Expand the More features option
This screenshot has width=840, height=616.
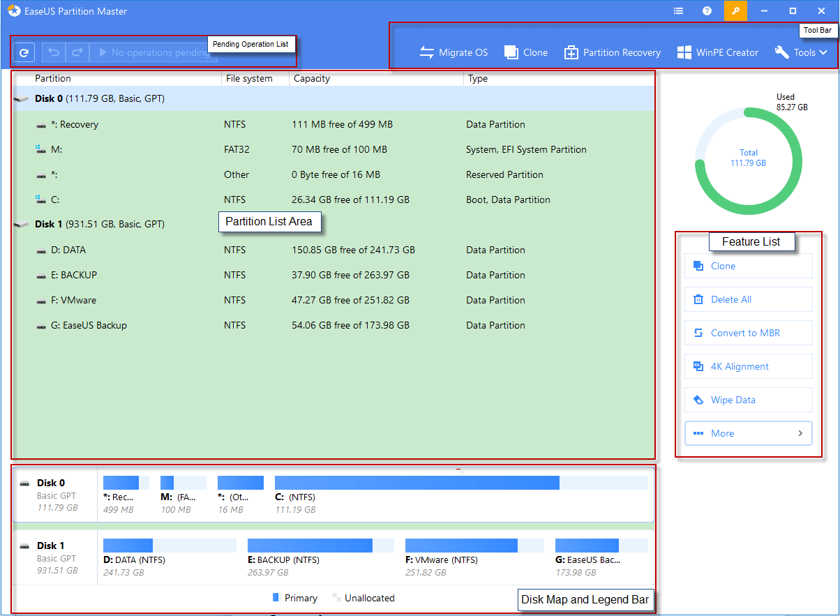(x=749, y=433)
